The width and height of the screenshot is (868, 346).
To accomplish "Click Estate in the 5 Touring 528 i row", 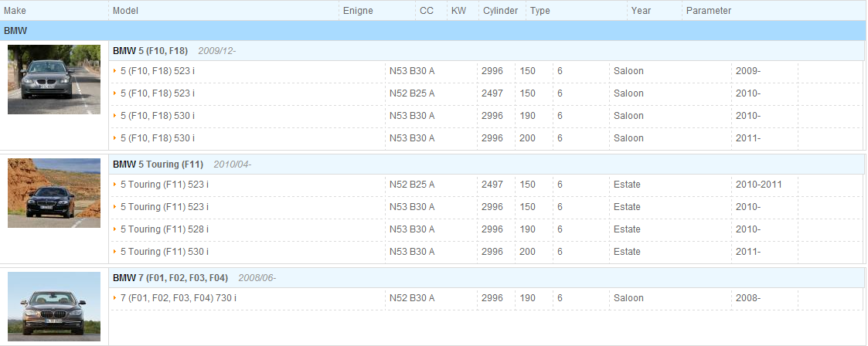I will 627,229.
